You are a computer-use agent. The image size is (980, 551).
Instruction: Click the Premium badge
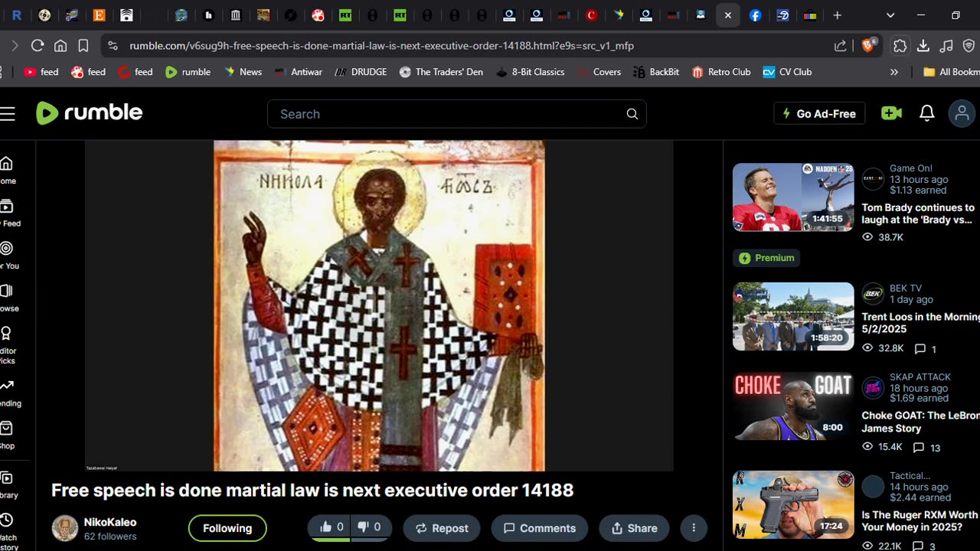[x=766, y=258]
